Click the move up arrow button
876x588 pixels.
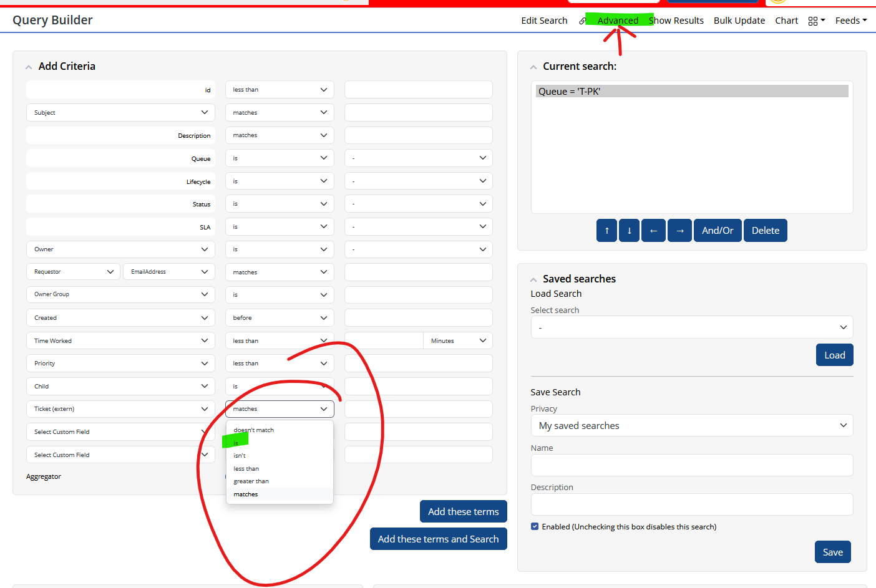606,230
